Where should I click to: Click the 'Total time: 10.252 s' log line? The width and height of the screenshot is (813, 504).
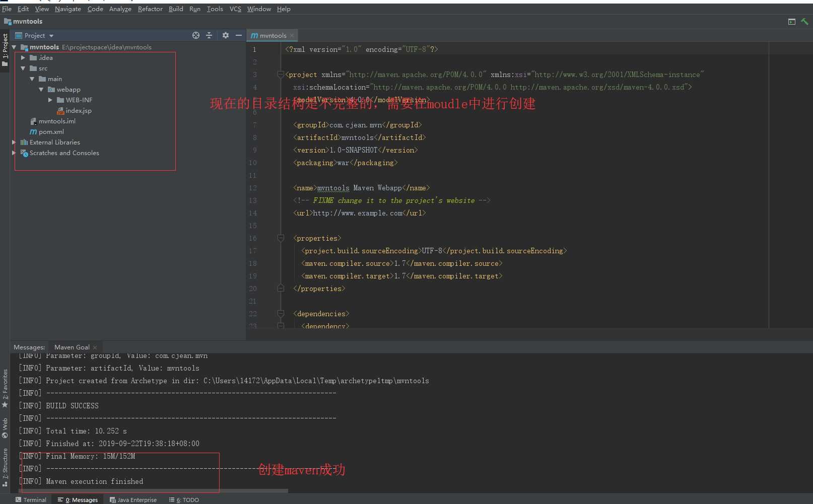73,431
